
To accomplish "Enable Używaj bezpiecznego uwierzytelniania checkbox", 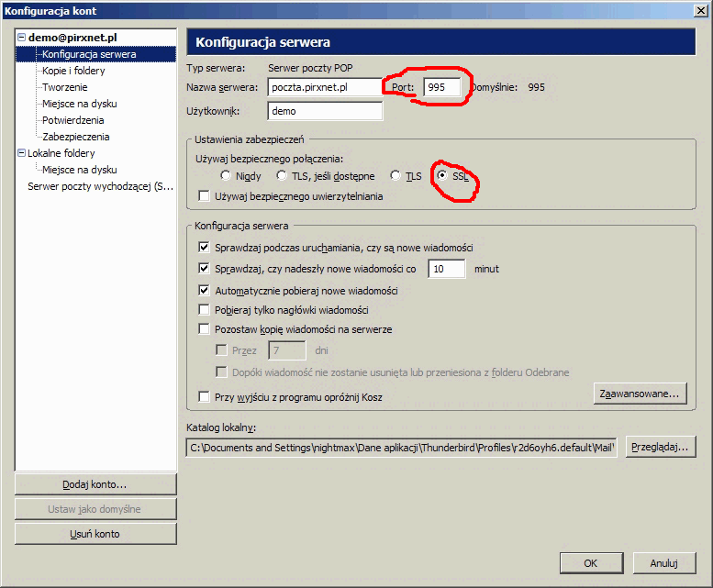I will click(205, 195).
